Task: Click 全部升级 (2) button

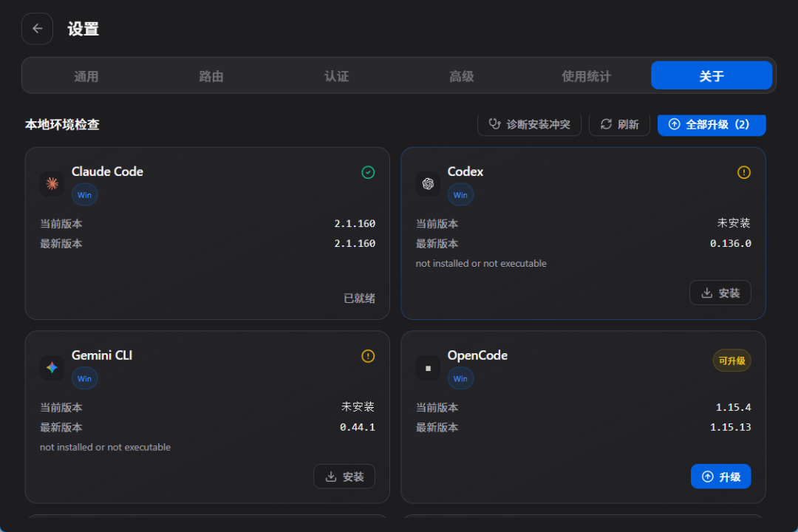Action: (x=712, y=125)
